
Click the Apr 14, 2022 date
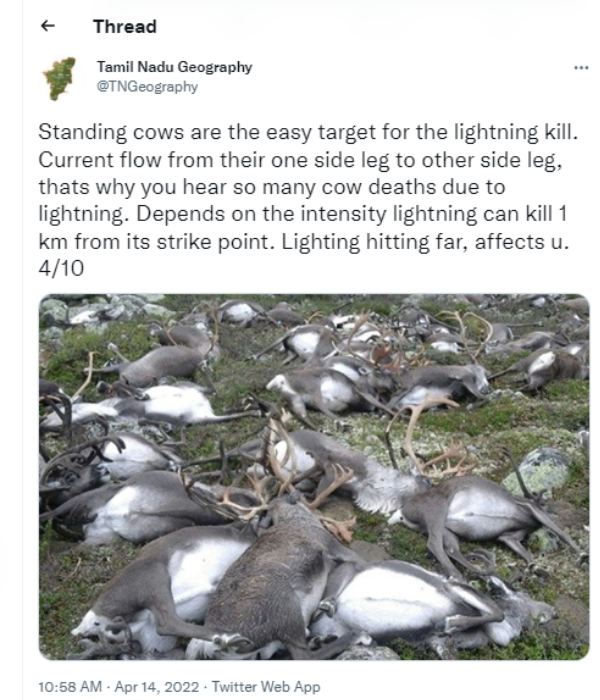click(x=157, y=686)
